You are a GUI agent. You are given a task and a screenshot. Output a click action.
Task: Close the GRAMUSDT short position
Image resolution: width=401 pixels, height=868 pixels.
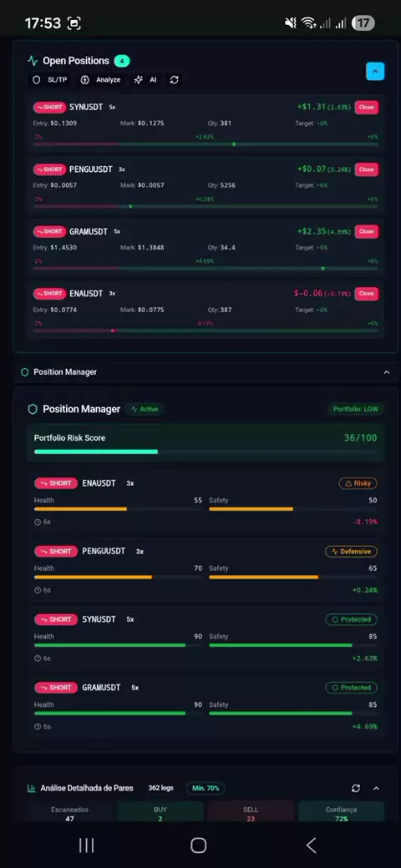366,231
